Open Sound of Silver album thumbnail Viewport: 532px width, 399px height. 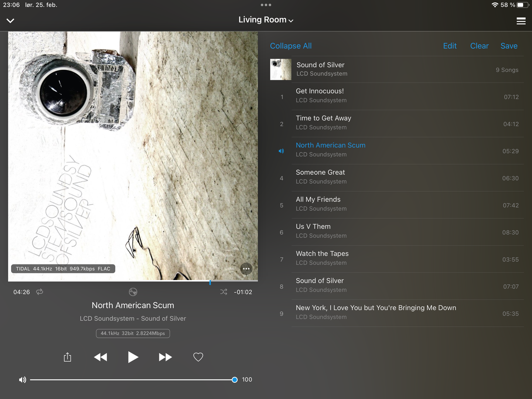281,69
